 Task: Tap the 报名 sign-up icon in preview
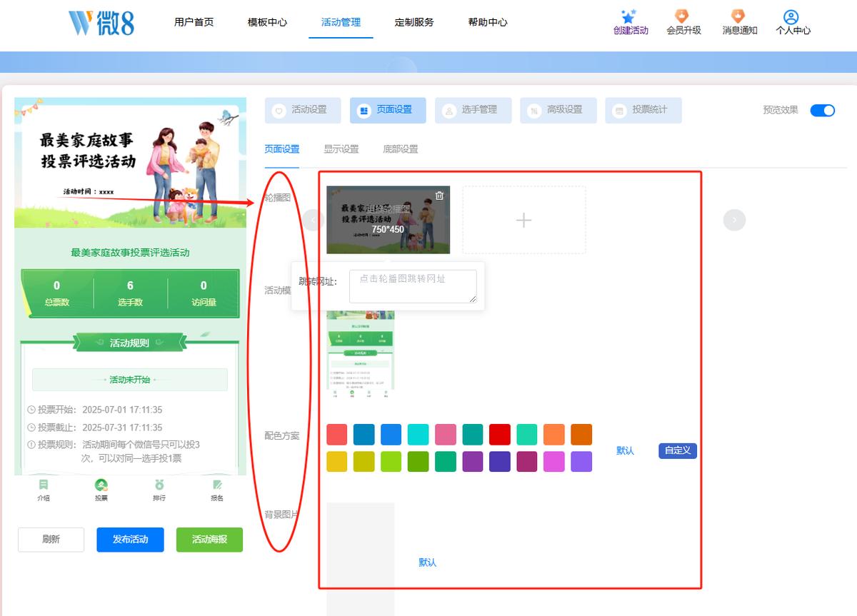217,485
